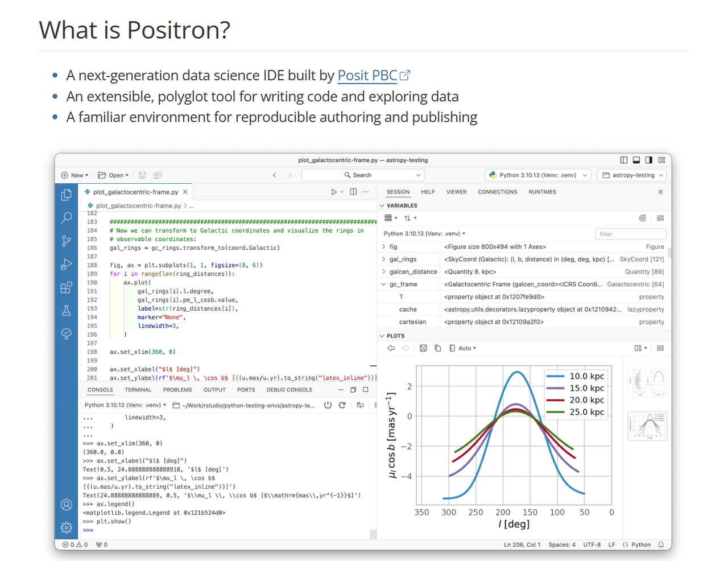Viewport: 728px width, 561px height.
Task: Open the Search view in activity bar
Action: (x=67, y=217)
